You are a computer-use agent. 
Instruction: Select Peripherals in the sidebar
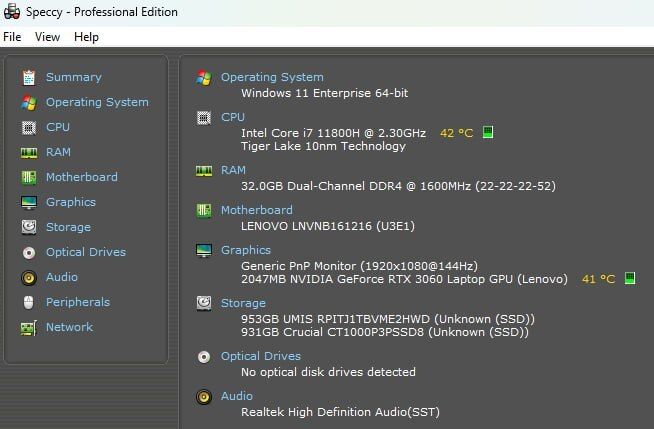78,302
